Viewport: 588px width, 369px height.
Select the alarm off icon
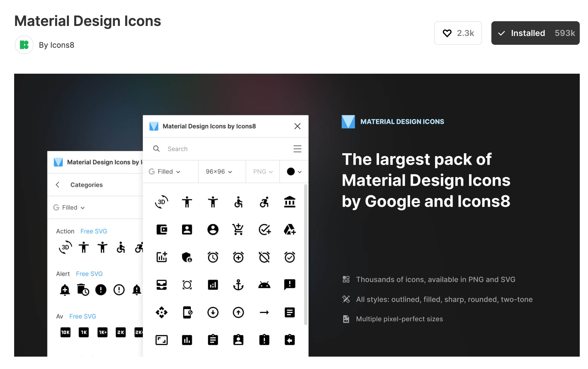point(264,257)
